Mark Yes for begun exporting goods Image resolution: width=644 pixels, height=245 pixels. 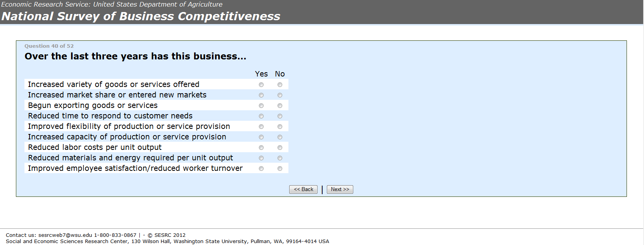tap(261, 106)
